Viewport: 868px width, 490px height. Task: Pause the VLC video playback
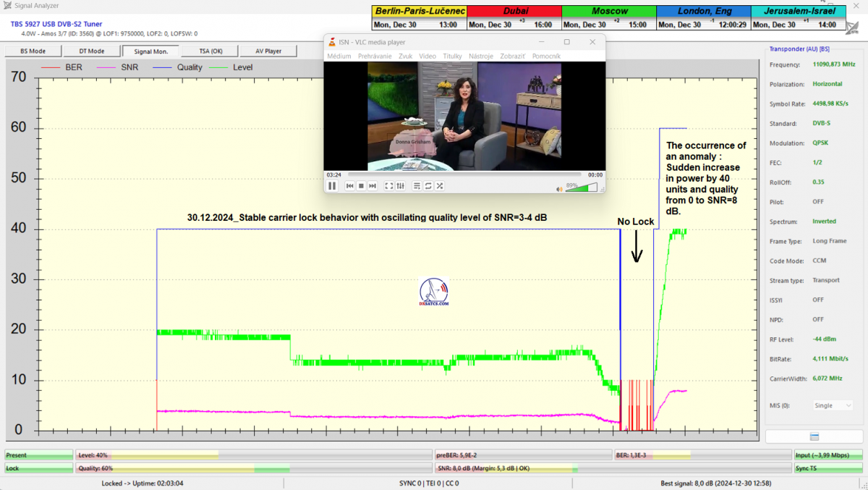coord(332,186)
